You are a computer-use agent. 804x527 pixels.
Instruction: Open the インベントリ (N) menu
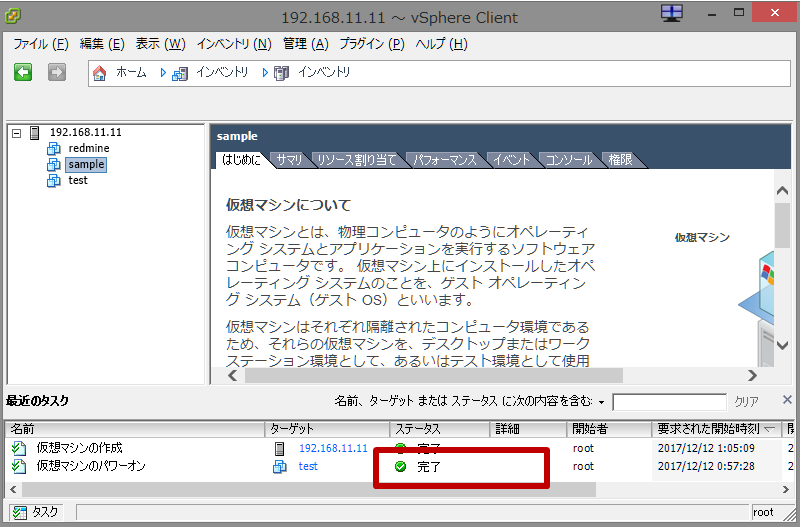coord(234,44)
